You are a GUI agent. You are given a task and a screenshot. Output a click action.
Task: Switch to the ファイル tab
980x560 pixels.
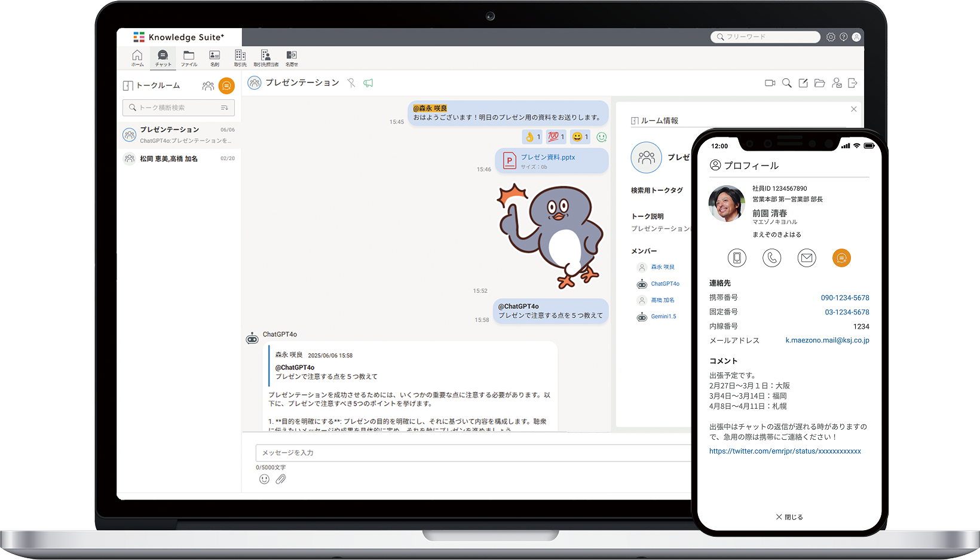189,58
